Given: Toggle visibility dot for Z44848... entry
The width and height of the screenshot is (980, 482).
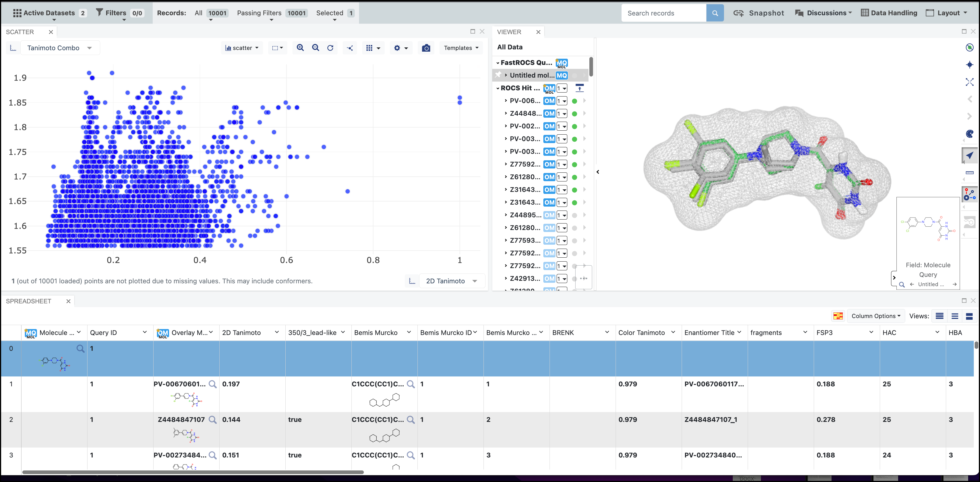Looking at the screenshot, I should coord(574,114).
